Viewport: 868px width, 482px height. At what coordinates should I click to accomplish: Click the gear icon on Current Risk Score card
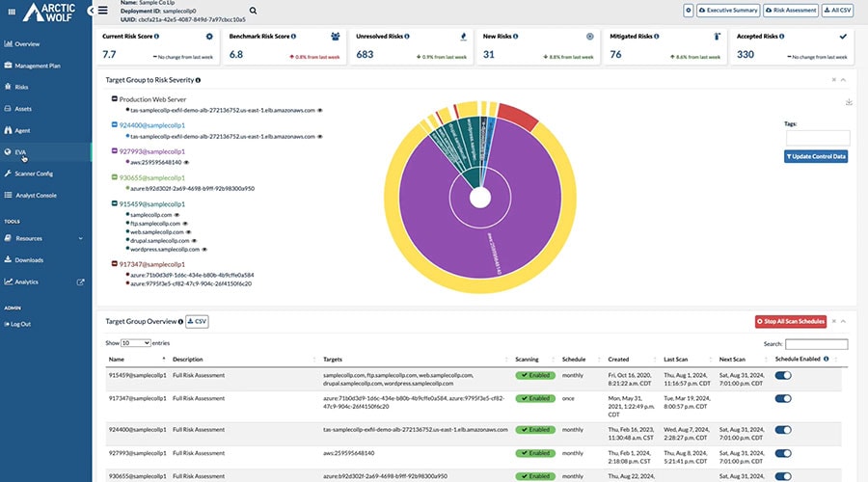(209, 36)
